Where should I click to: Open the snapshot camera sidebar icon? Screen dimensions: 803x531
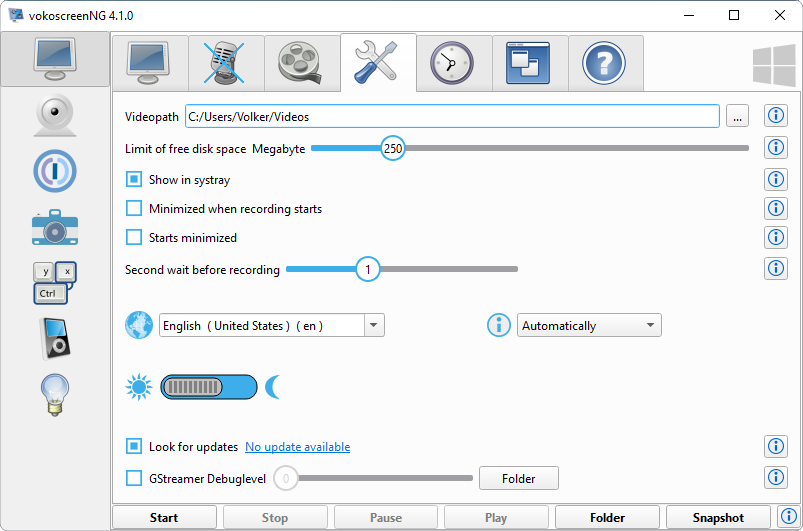click(x=55, y=227)
